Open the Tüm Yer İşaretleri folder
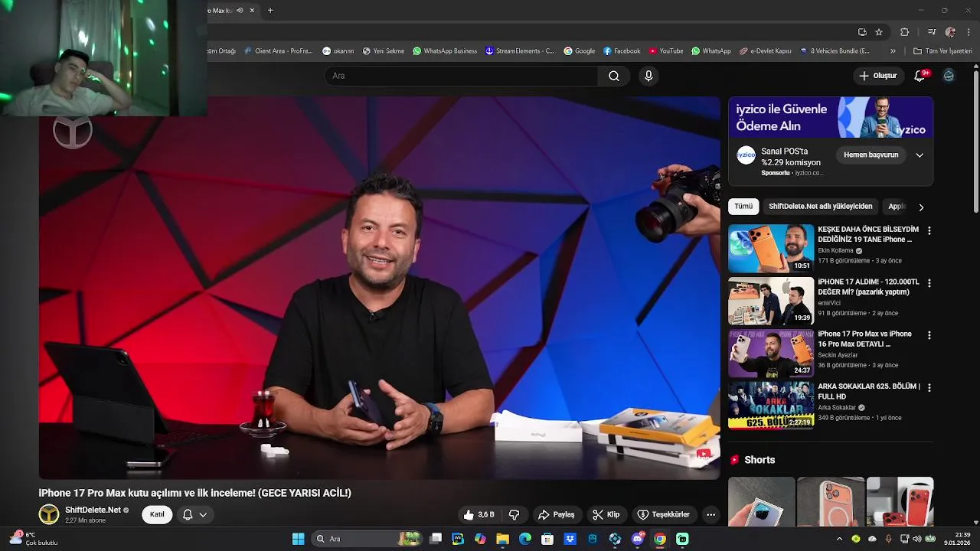Image resolution: width=980 pixels, height=551 pixels. [x=943, y=51]
